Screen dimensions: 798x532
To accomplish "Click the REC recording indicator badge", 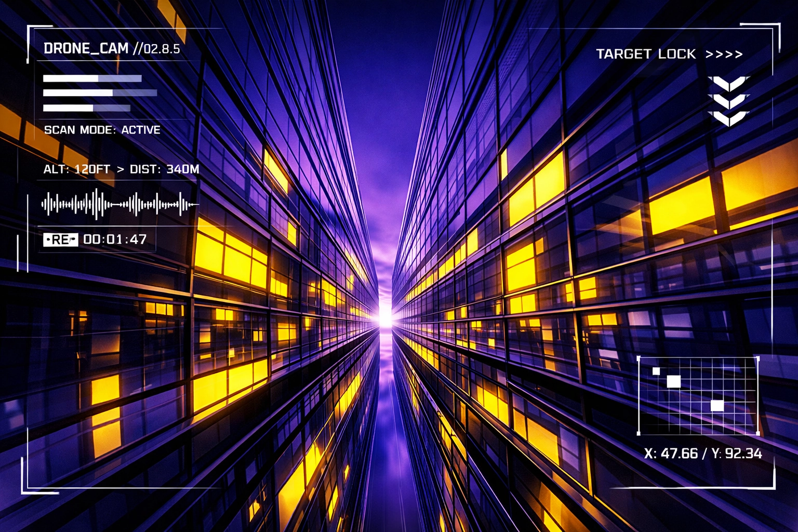I will 60,240.
